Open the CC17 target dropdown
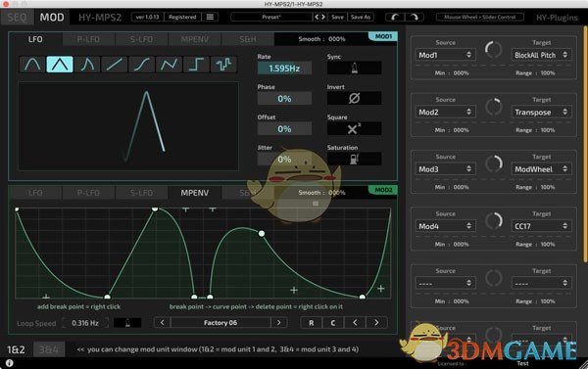Viewport: 588px width, 369px height. click(x=541, y=226)
